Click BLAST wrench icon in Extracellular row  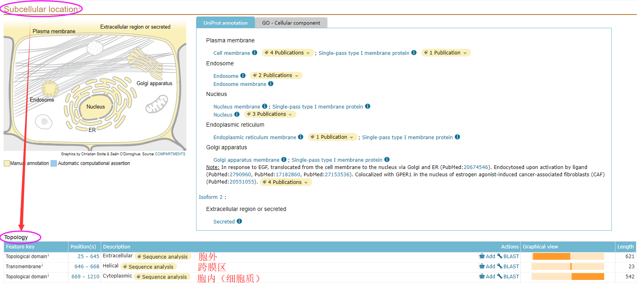(499, 256)
